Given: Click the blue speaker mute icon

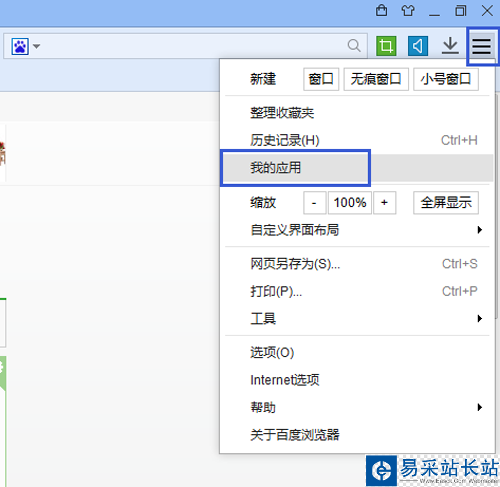Looking at the screenshot, I should point(418,46).
